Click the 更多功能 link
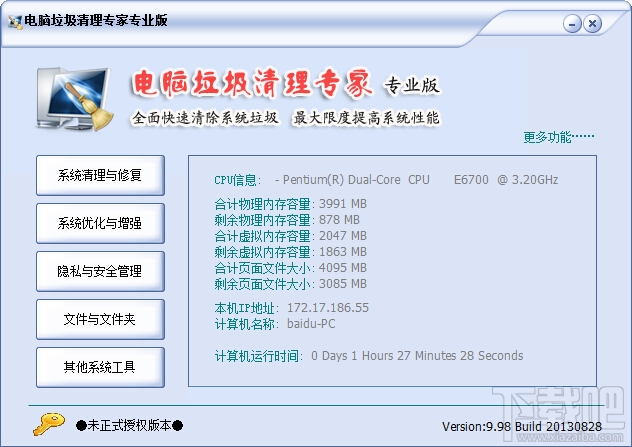This screenshot has width=632, height=447. [559, 137]
